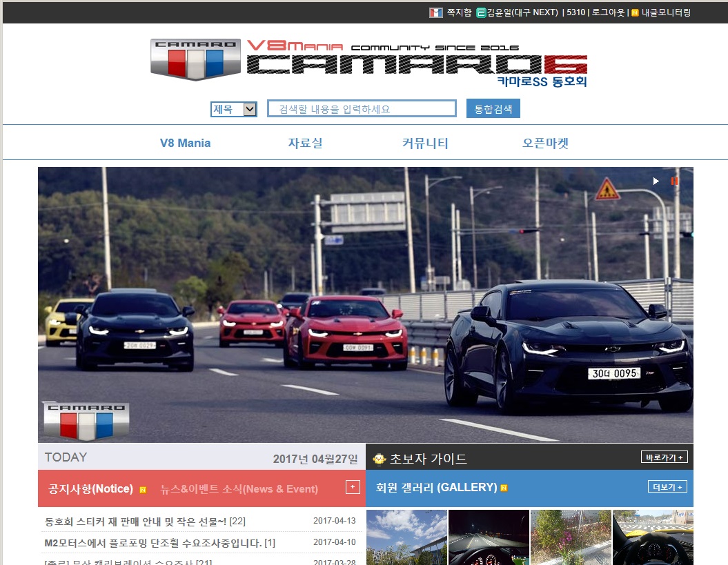Click the member level badge beside 김윤일

point(481,12)
